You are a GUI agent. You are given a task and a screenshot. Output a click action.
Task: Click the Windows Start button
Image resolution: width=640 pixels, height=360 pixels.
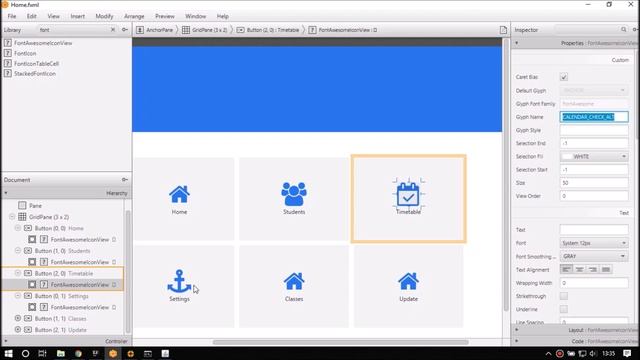click(8, 353)
